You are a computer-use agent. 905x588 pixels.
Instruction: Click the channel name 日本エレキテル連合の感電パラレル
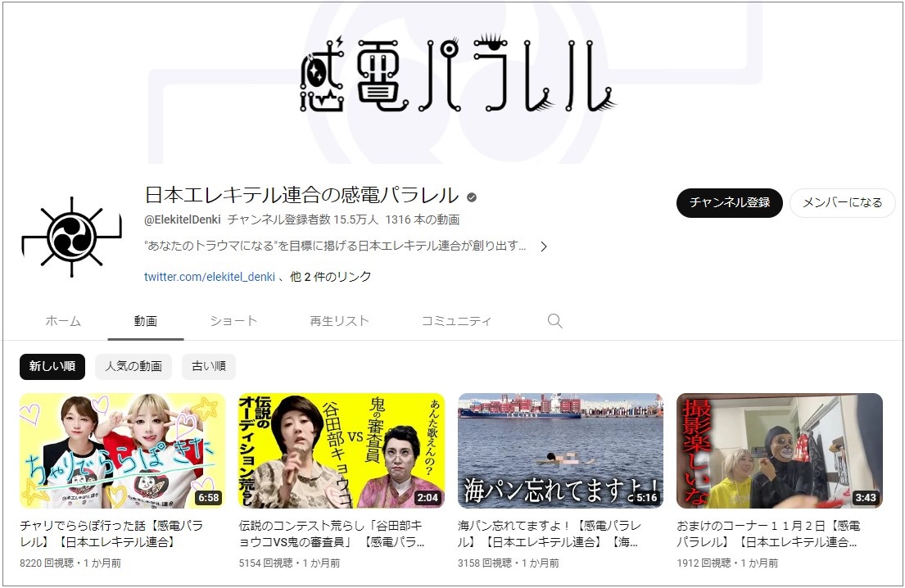(x=301, y=195)
